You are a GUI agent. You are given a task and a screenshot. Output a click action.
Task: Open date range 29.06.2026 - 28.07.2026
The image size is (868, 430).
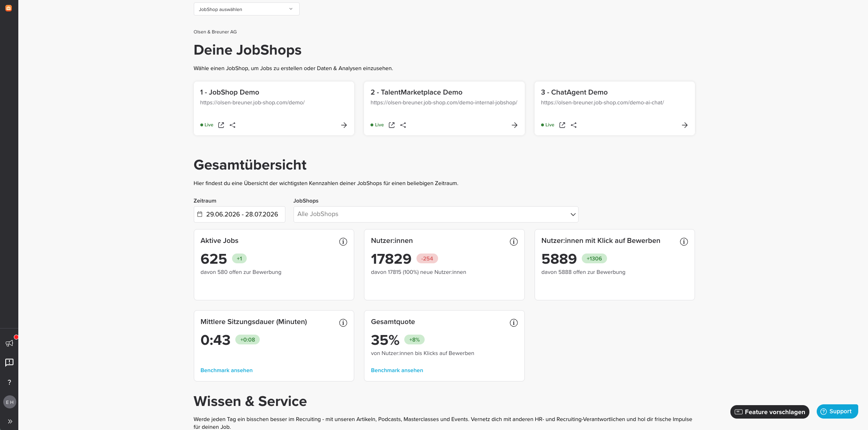click(x=239, y=214)
